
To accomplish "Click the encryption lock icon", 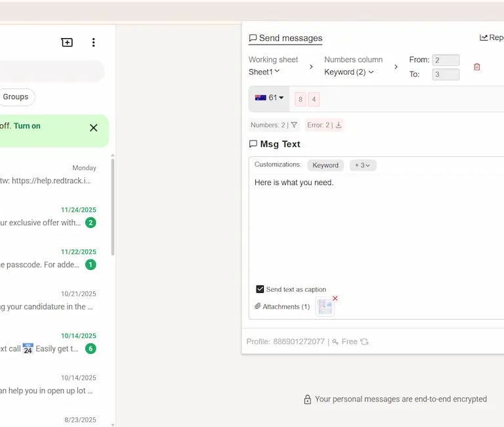I will (x=308, y=399).
